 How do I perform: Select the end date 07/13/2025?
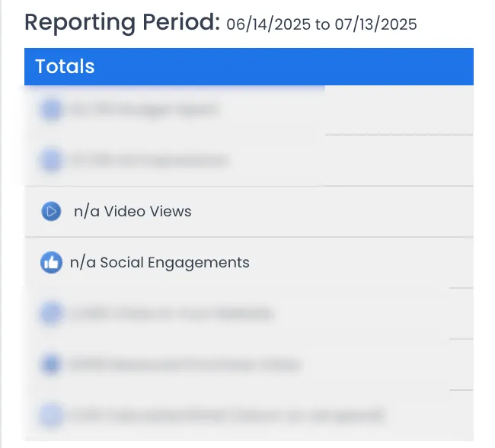(375, 24)
